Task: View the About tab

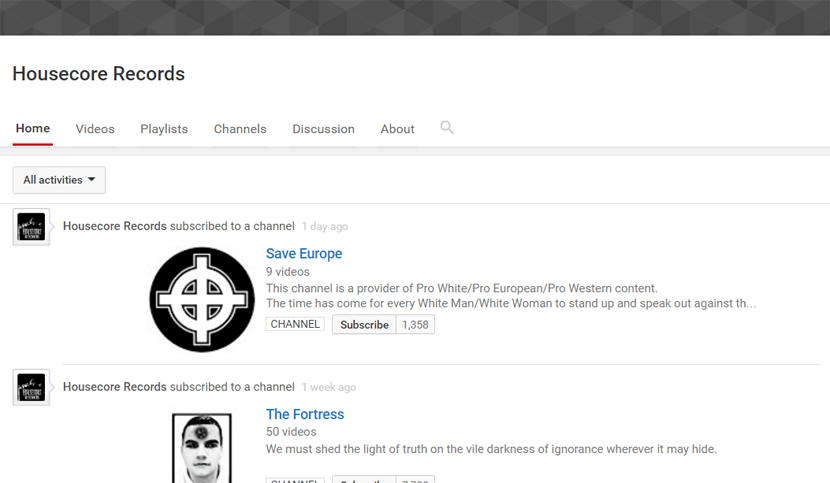Action: pyautogui.click(x=398, y=129)
